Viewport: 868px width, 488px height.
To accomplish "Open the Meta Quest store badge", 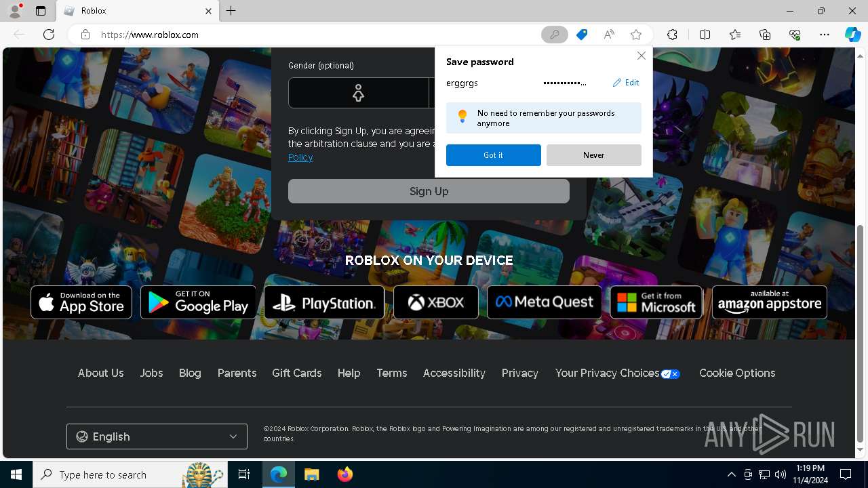I will coord(545,302).
